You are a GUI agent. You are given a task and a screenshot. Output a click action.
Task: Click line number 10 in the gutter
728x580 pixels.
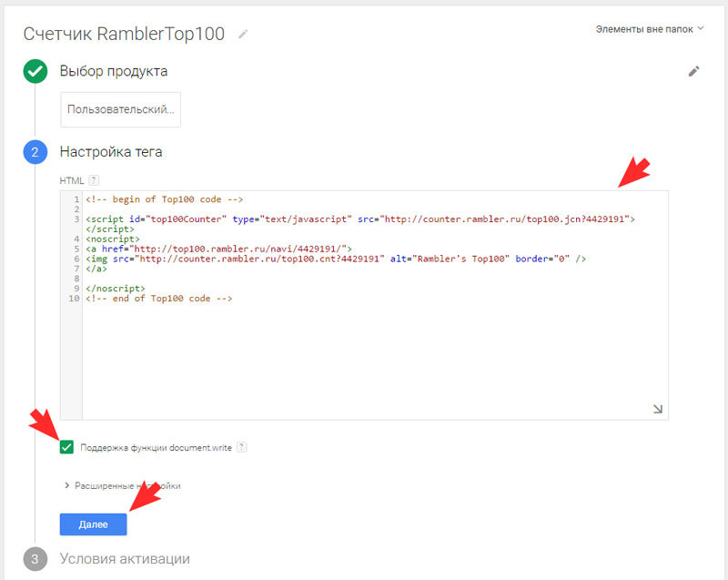point(75,299)
